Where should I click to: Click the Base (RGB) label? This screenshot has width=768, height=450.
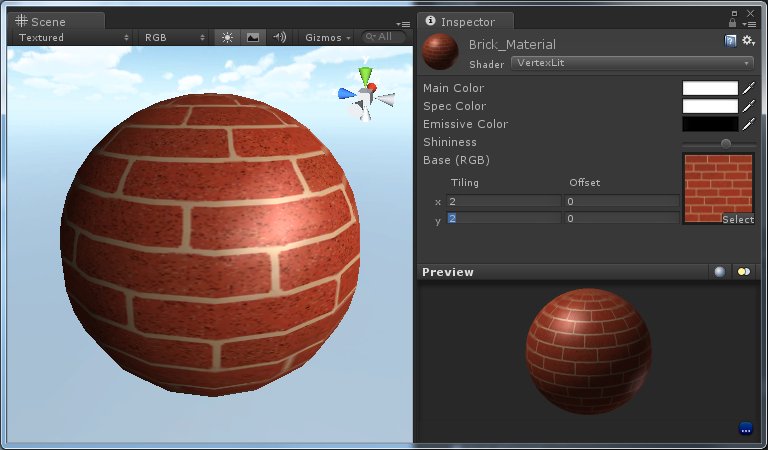456,160
